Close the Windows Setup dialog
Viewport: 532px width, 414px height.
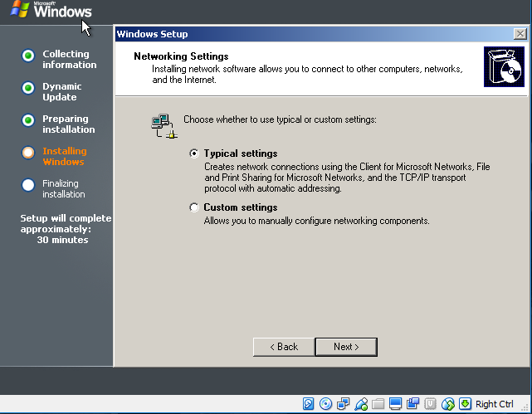click(520, 34)
